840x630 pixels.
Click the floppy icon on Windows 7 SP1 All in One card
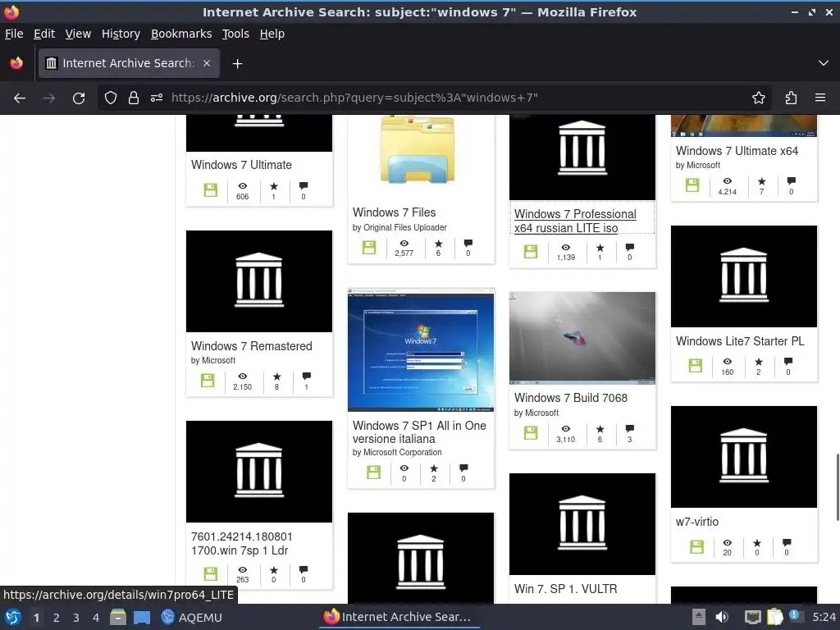point(373,472)
